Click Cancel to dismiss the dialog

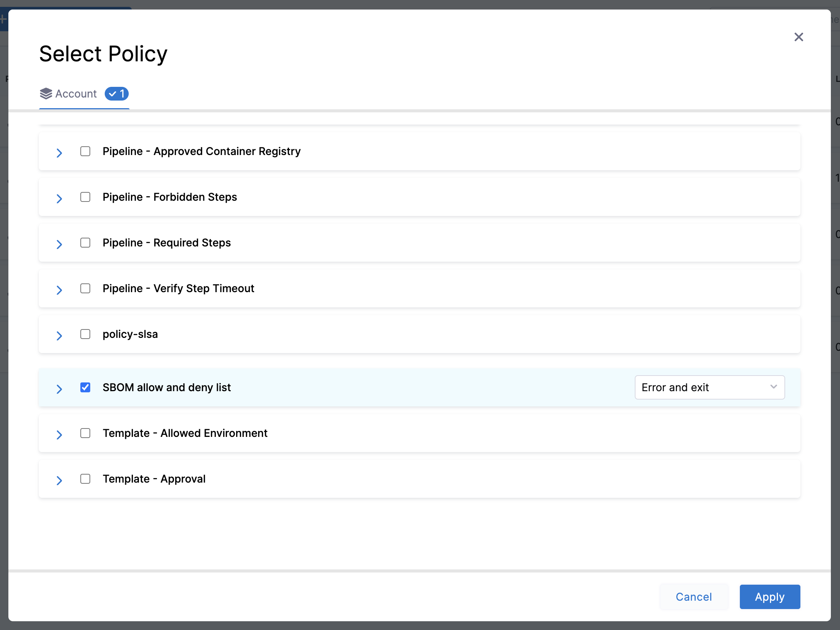point(693,596)
